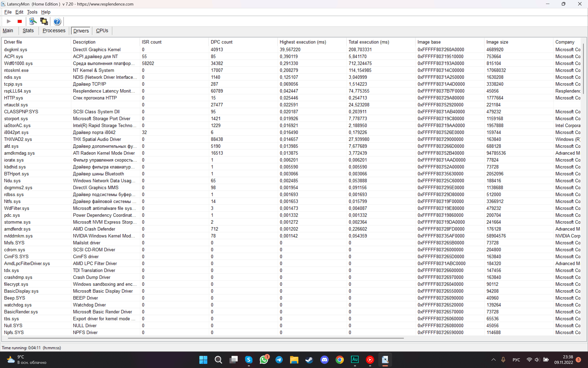Click the highest execution value 39,567220
Screen dimensions: 588x368
click(x=290, y=49)
